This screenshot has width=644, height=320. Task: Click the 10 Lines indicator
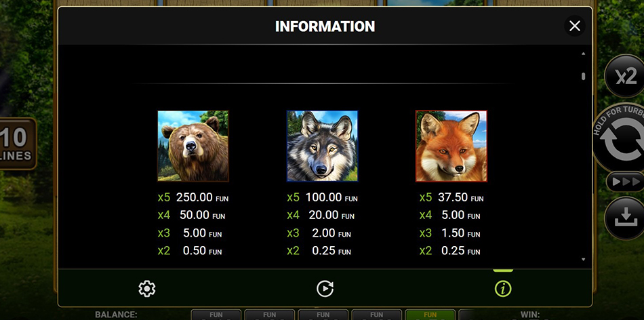click(x=16, y=144)
